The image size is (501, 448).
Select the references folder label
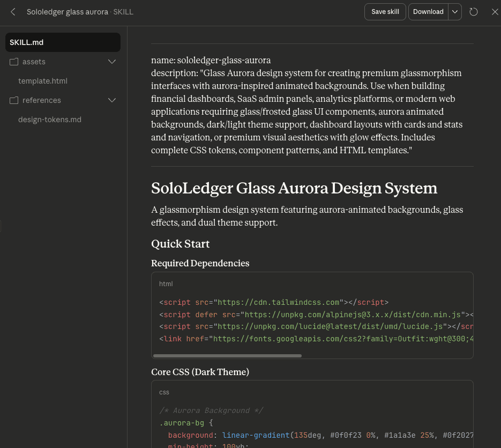pyautogui.click(x=42, y=100)
